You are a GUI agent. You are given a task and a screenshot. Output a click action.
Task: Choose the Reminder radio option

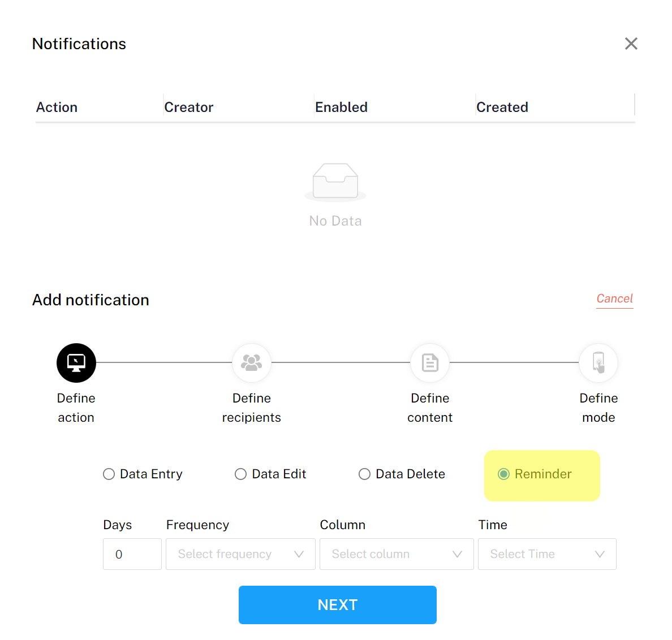pos(504,474)
